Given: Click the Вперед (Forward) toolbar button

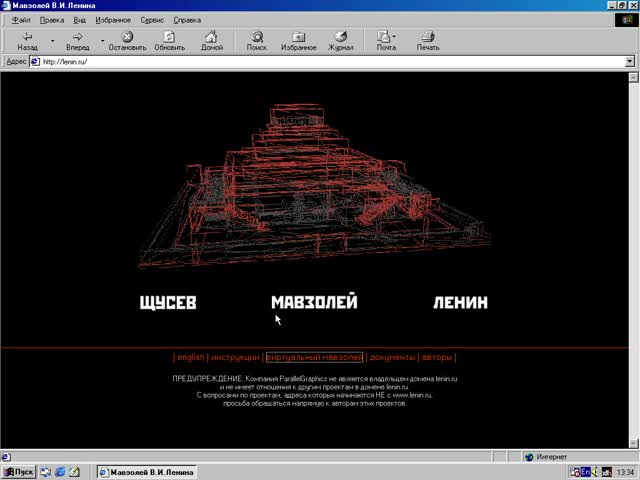Looking at the screenshot, I should [x=77, y=40].
